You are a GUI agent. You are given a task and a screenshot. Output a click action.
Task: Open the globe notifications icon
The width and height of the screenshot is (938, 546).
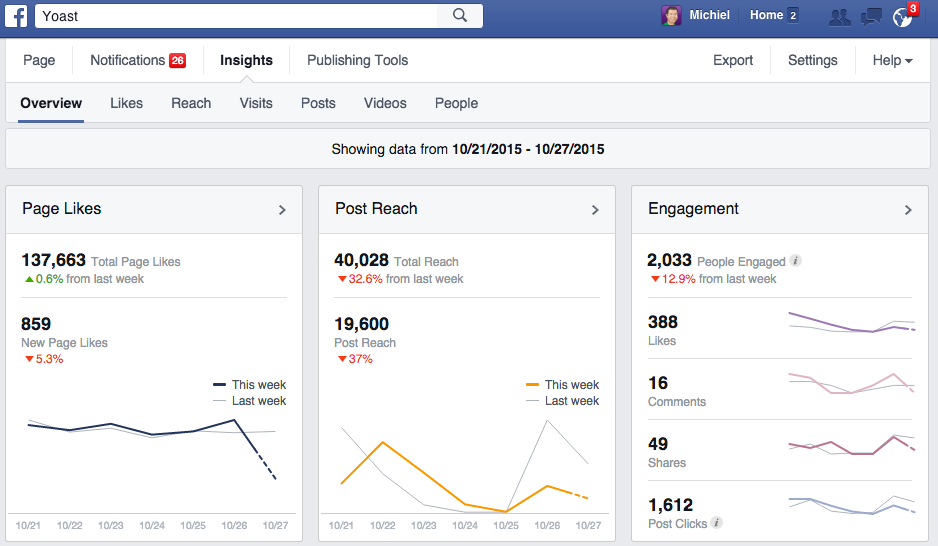pyautogui.click(x=902, y=16)
